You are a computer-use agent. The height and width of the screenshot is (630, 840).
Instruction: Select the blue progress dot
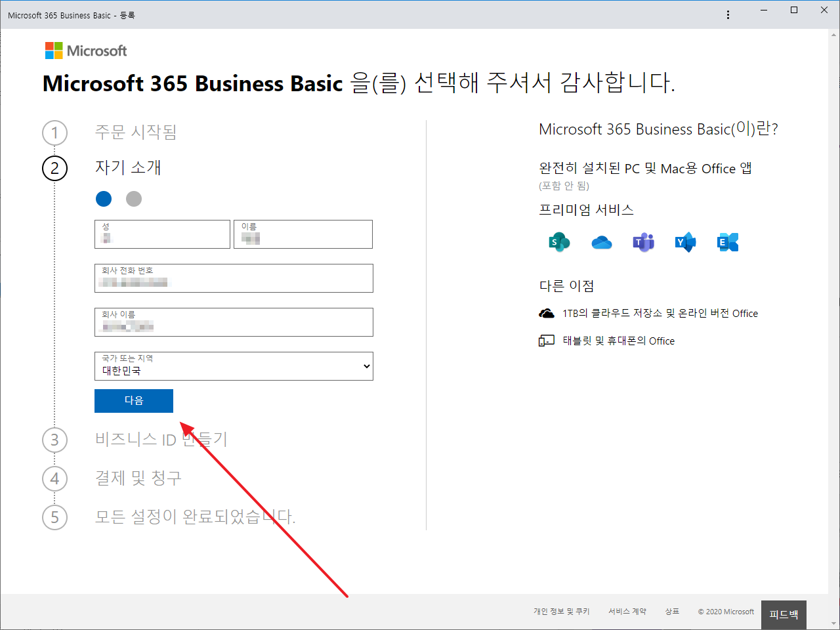[104, 199]
